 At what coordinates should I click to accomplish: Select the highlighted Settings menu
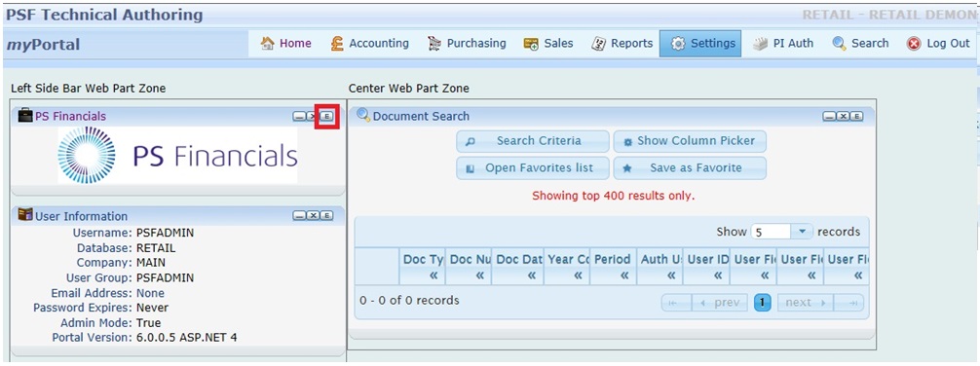coord(700,43)
